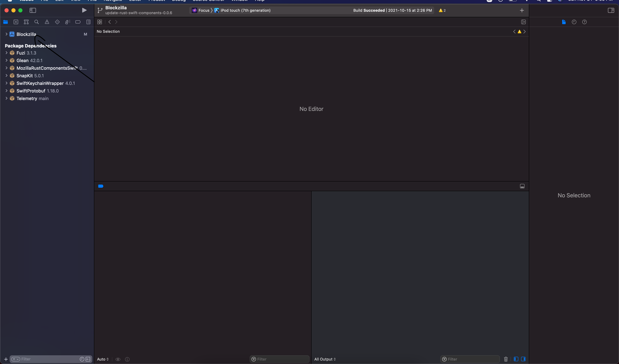Image resolution: width=619 pixels, height=364 pixels.
Task: Clear console with trash icon
Action: click(506, 359)
